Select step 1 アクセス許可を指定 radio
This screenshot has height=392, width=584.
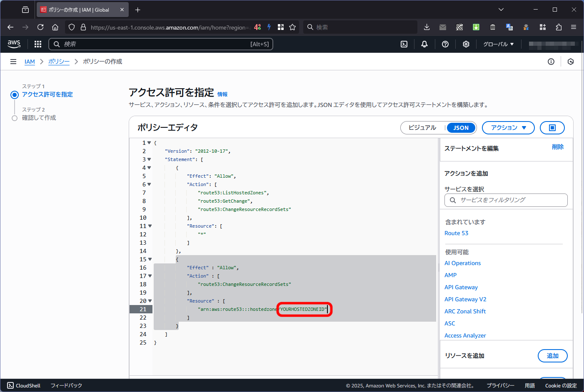pyautogui.click(x=15, y=94)
